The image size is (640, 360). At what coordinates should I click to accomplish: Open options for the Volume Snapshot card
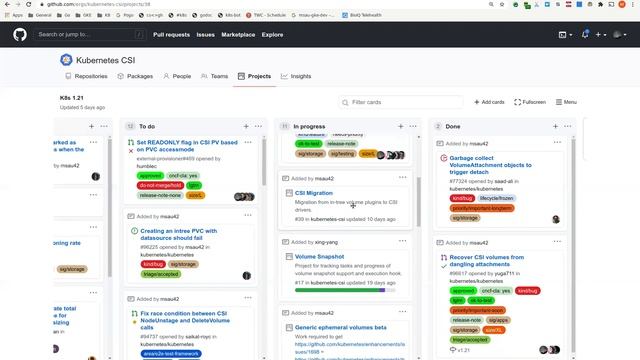402,241
